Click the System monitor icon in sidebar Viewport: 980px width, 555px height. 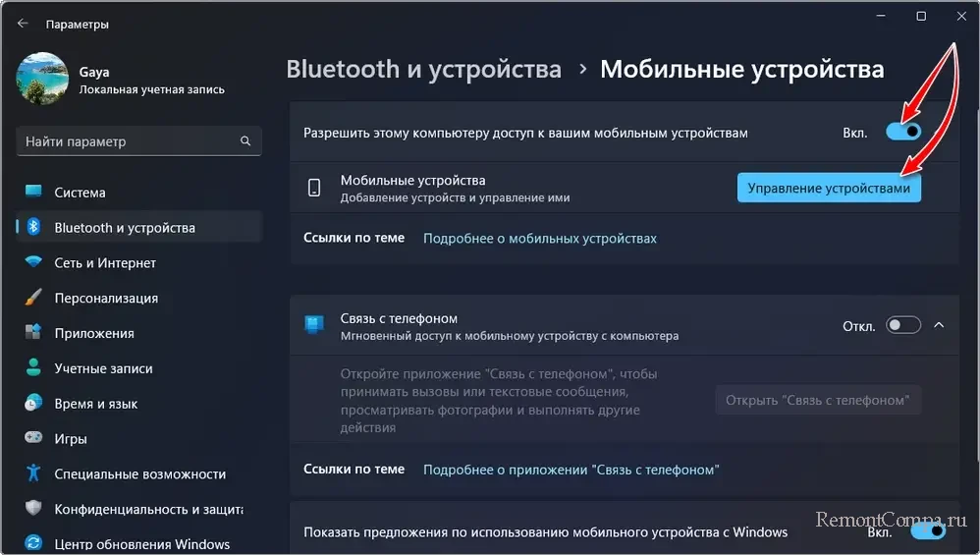(x=34, y=193)
